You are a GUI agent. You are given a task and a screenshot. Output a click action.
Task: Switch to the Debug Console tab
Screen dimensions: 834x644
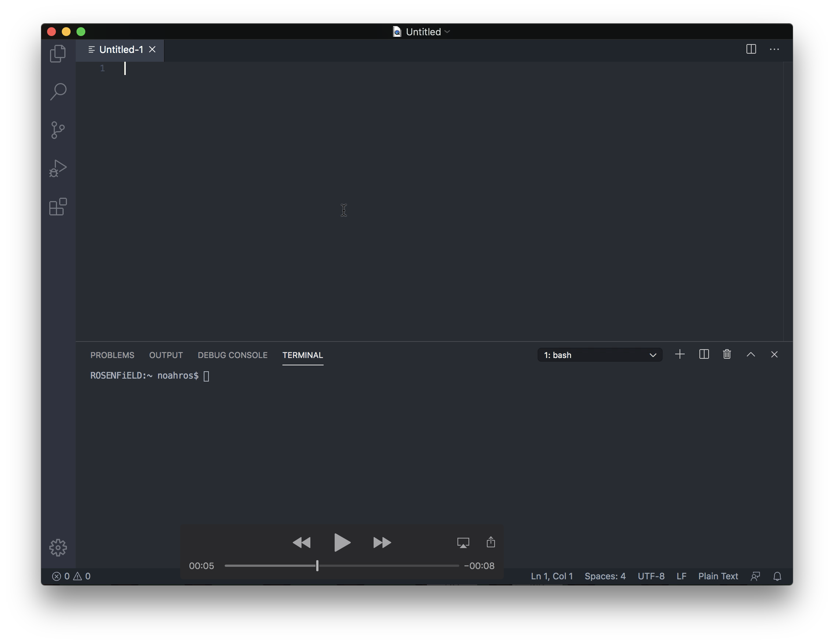(232, 355)
